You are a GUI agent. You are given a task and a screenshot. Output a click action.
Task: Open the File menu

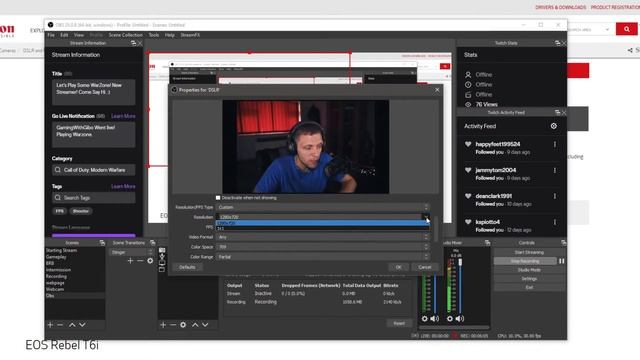coord(51,35)
